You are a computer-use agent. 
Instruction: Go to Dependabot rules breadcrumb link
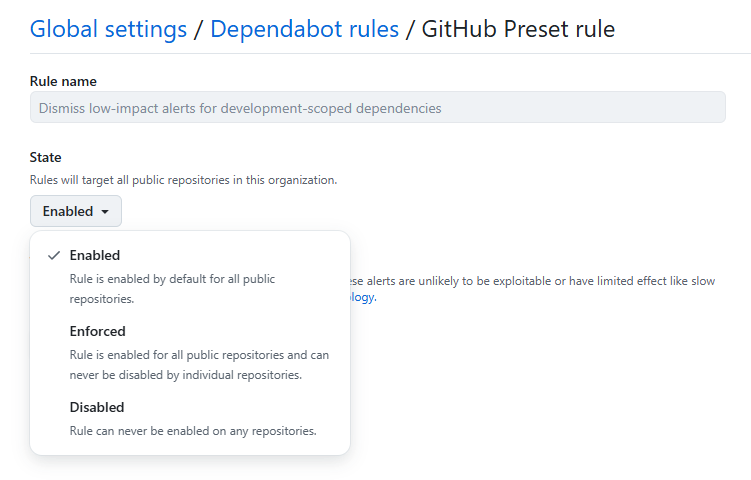click(303, 29)
